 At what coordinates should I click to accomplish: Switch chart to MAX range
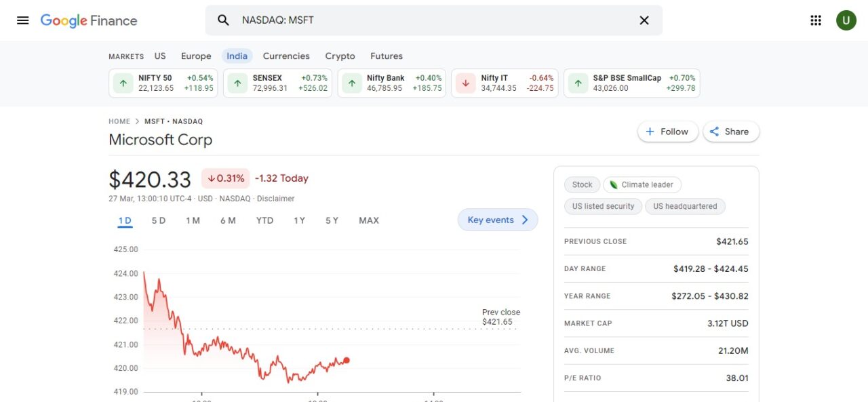(369, 220)
